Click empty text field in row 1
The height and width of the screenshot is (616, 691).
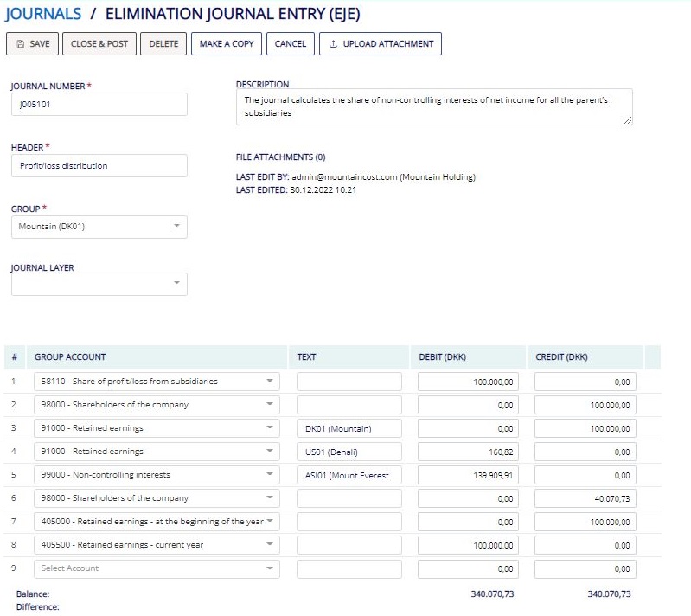[349, 382]
